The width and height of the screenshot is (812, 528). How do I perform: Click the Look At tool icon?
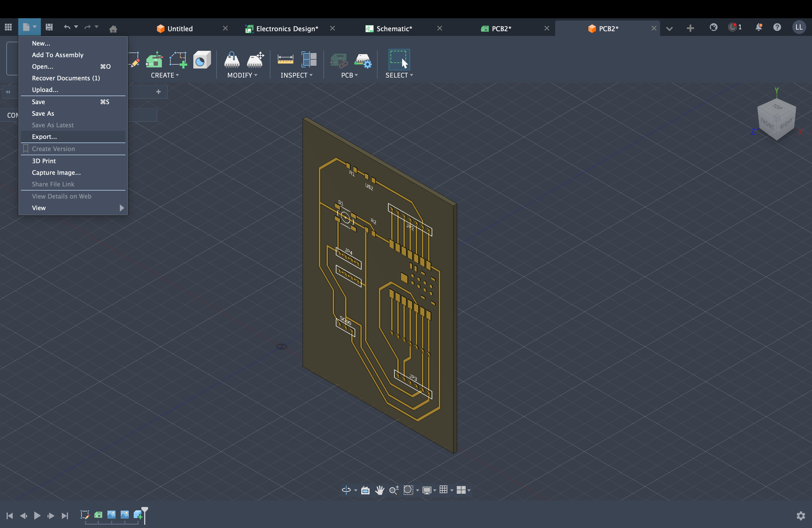pyautogui.click(x=365, y=490)
